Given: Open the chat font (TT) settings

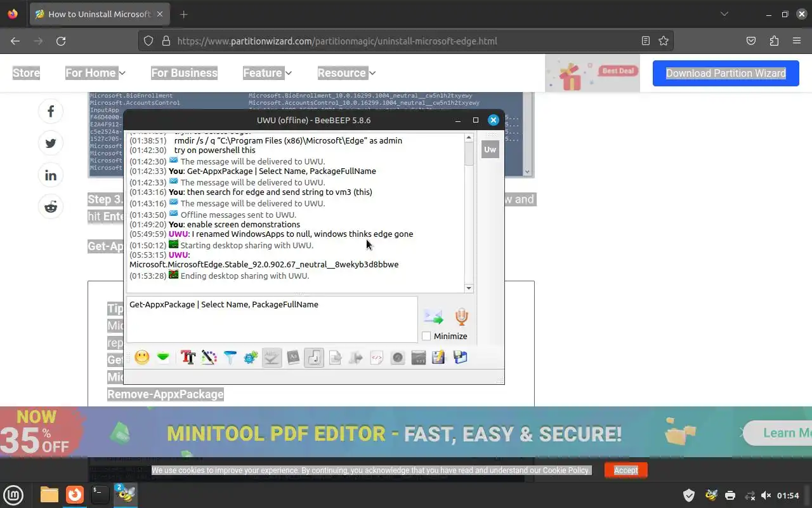Looking at the screenshot, I should [x=188, y=358].
